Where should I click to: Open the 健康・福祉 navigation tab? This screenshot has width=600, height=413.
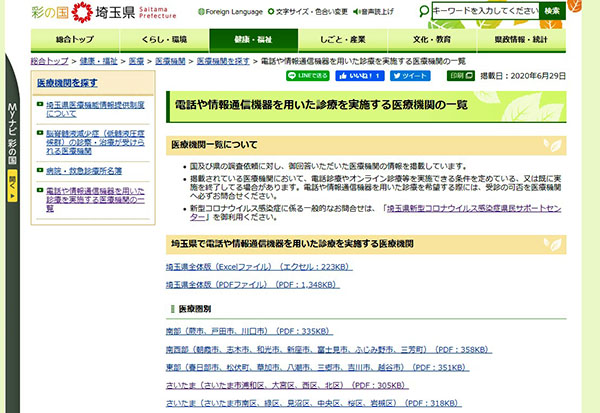point(240,39)
